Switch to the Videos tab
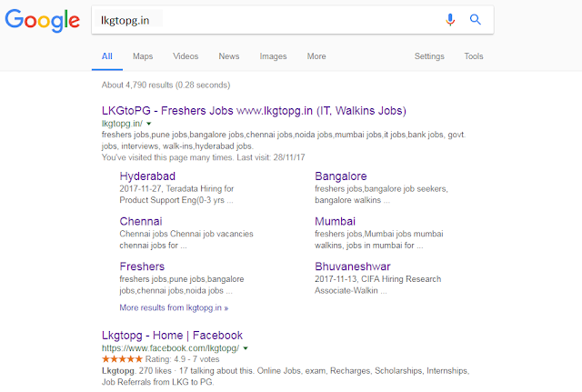Viewport: 582px width, 392px height. (x=186, y=56)
